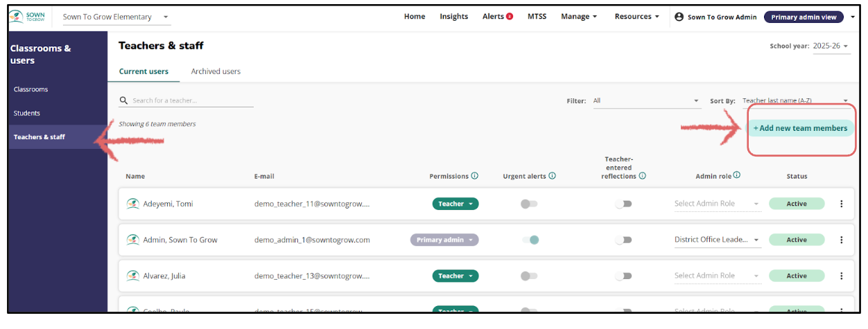
Task: Open the Insights menu item
Action: tap(453, 17)
